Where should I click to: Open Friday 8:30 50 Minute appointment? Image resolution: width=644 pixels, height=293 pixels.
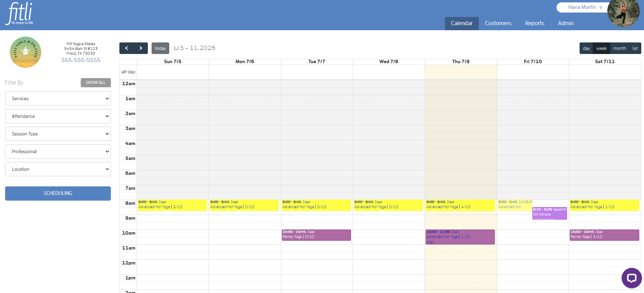[549, 213]
